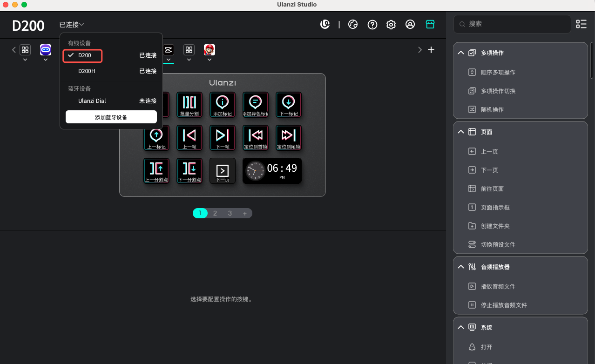Click the 添加蓝牙设备 button
The width and height of the screenshot is (595, 364).
[111, 117]
